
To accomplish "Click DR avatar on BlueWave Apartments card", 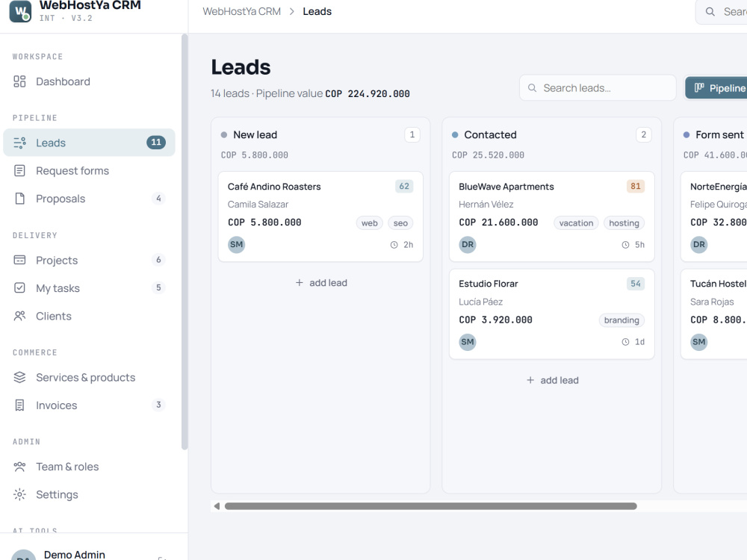I will [x=468, y=245].
